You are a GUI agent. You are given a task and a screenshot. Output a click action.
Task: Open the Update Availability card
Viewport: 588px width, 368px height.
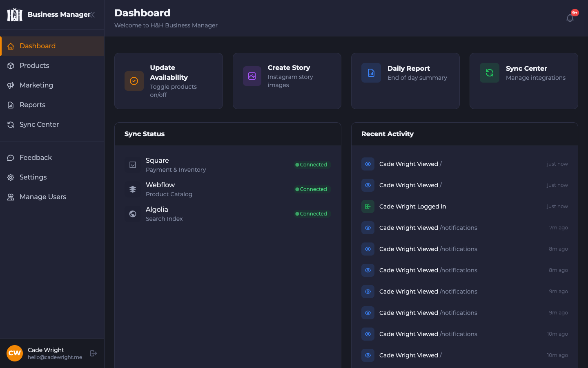pos(169,81)
